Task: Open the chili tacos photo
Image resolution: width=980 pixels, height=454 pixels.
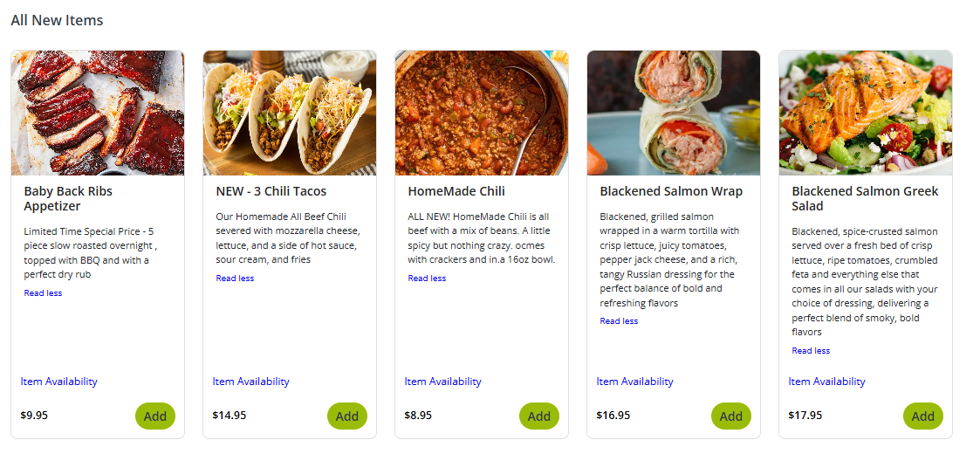Action: [x=290, y=113]
